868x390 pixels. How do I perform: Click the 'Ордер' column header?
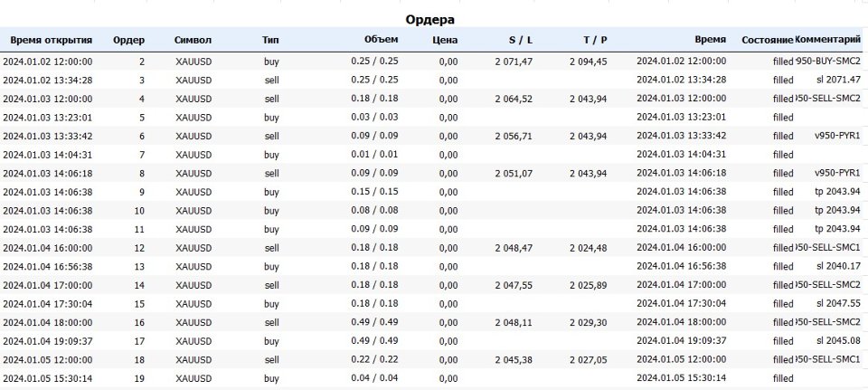tap(129, 41)
